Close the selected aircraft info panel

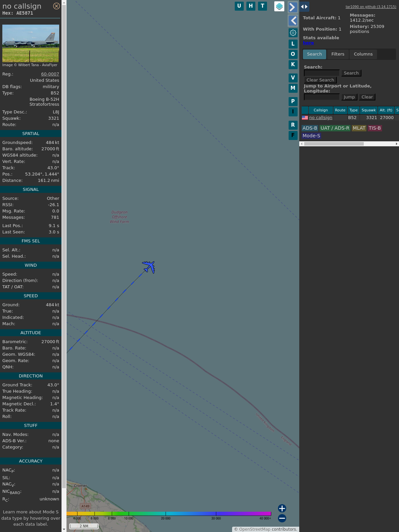(x=57, y=6)
